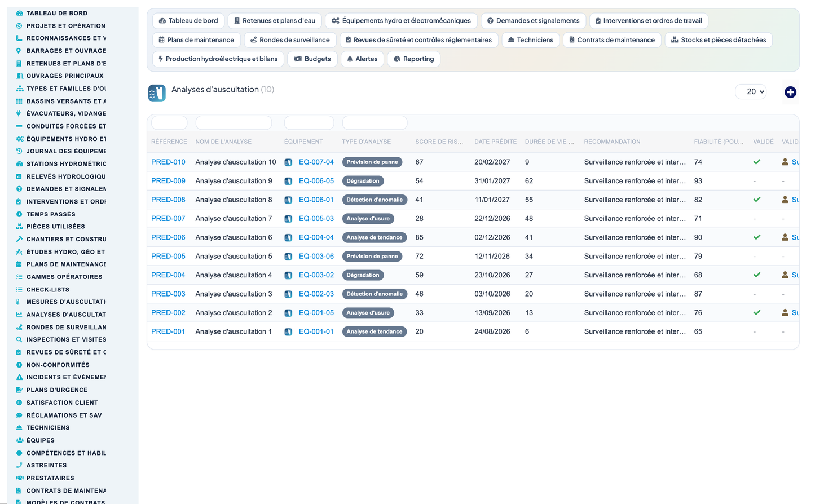Open Prestataires handshake icon

pyautogui.click(x=19, y=478)
